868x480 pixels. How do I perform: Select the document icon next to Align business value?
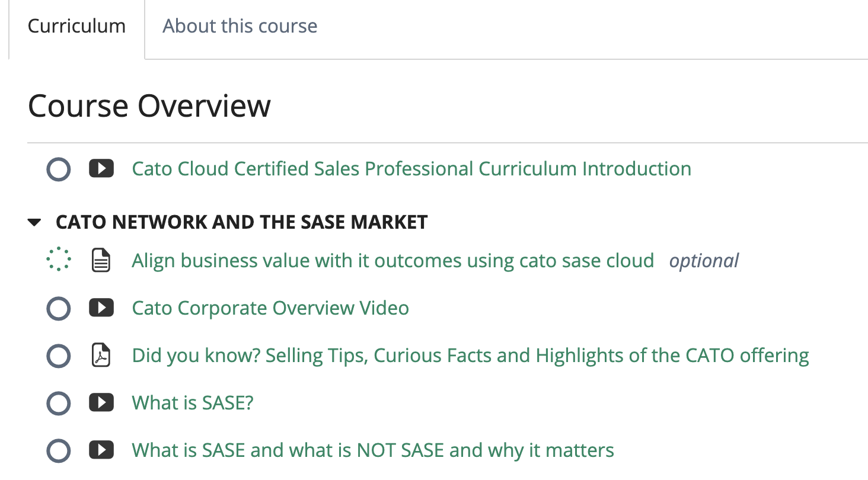point(101,259)
